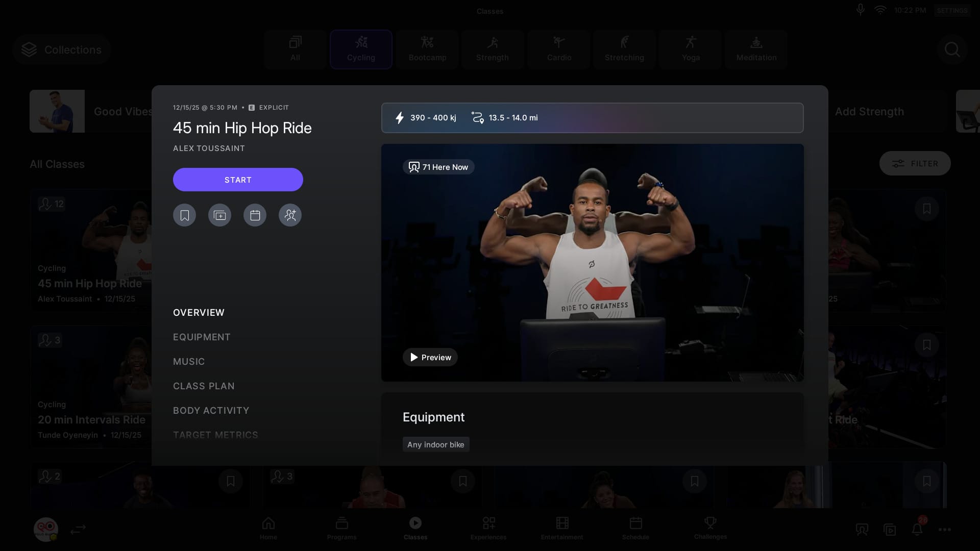Open notifications from the bell icon
The height and width of the screenshot is (551, 980).
(x=917, y=530)
